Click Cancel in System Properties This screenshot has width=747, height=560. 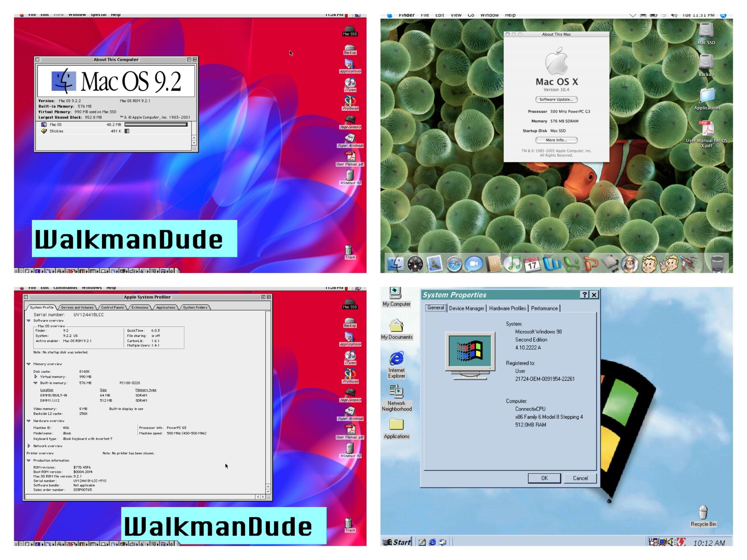580,478
